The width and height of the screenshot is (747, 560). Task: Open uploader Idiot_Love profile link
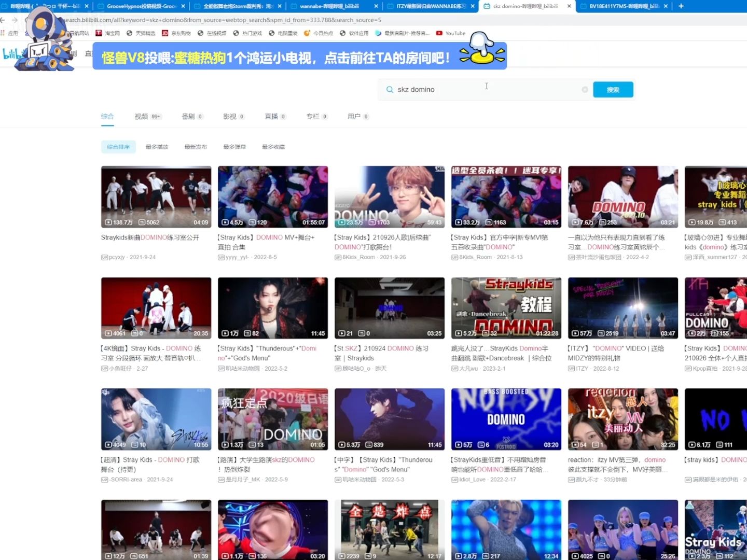(473, 480)
